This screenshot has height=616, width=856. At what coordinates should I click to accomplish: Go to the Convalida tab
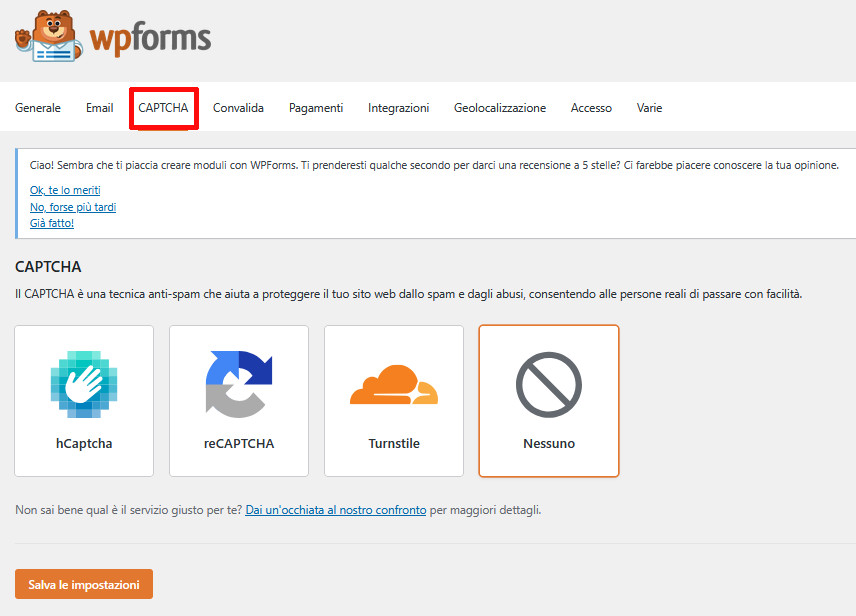coord(238,108)
